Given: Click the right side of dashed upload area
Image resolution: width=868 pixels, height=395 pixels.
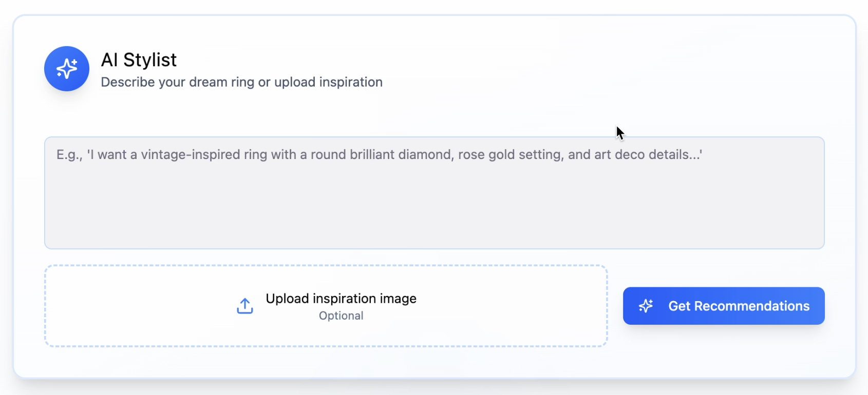Looking at the screenshot, I should coord(539,306).
